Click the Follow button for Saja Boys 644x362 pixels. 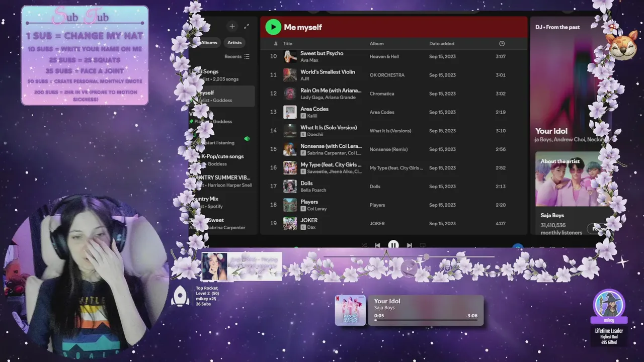(598, 229)
